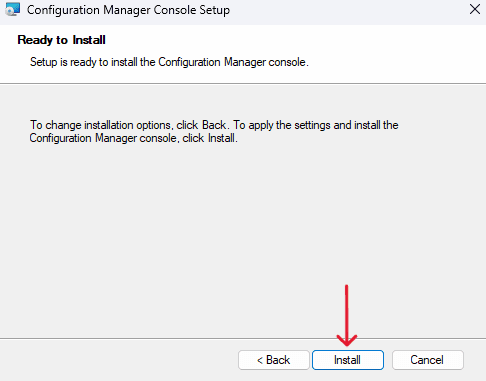Select the Ready to Install heading

[61, 40]
